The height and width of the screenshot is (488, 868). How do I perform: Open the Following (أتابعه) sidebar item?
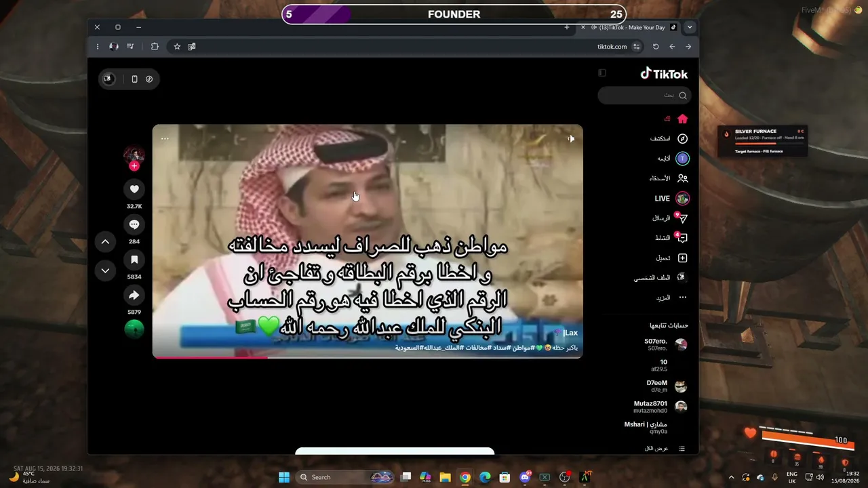(x=673, y=159)
